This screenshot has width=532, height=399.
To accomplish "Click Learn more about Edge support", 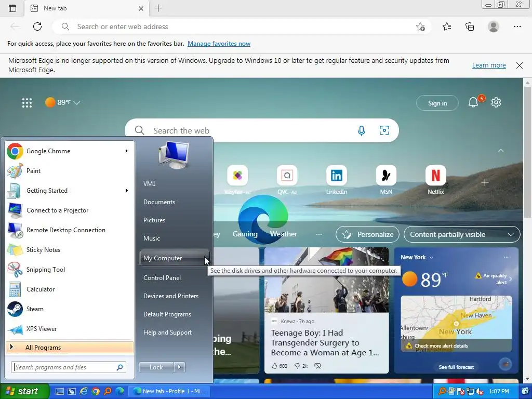I will [x=489, y=65].
